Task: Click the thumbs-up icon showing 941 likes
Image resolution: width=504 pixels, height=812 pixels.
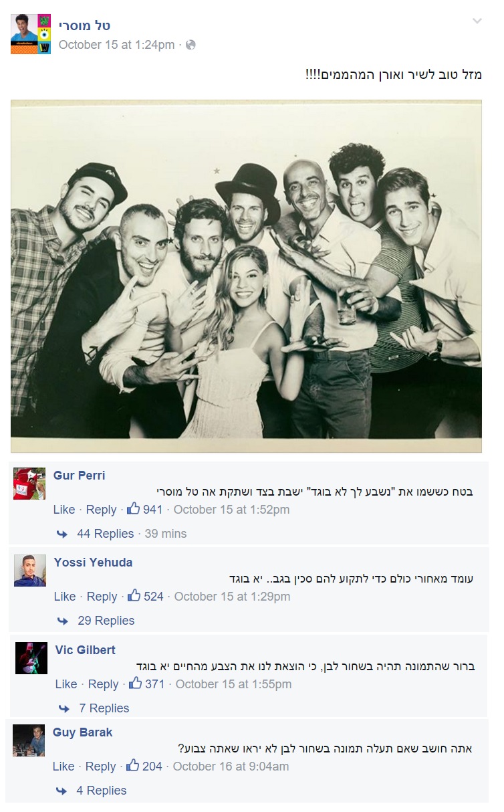Action: 133,509
